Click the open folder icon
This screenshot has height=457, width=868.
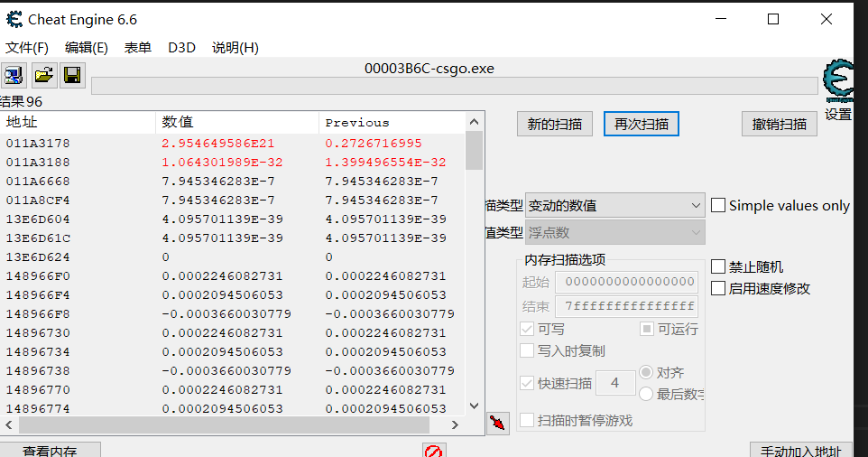tap(43, 75)
